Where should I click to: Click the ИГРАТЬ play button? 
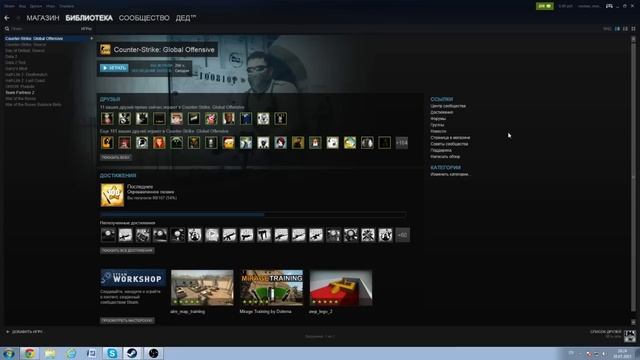coord(114,68)
